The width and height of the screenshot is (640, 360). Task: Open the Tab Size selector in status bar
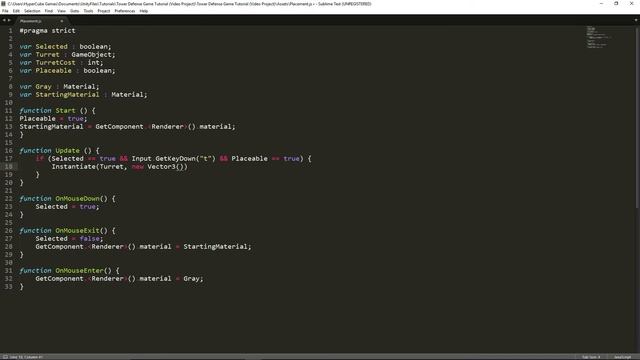(591, 357)
